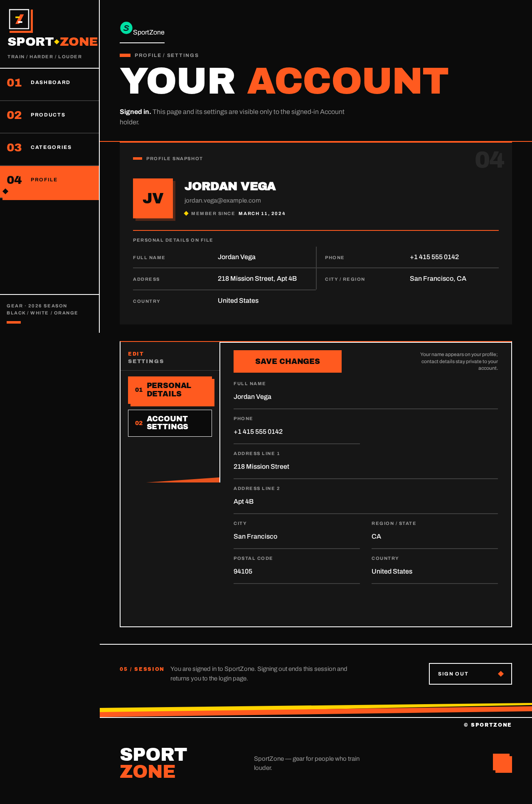This screenshot has height=804, width=532.
Task: Click the 05 / Session label
Action: pos(142,669)
